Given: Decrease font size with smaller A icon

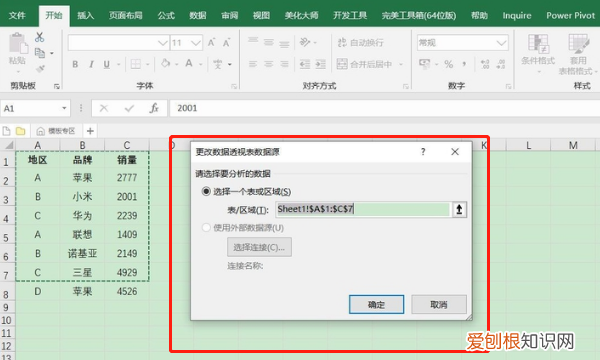Looking at the screenshot, I should tap(226, 43).
